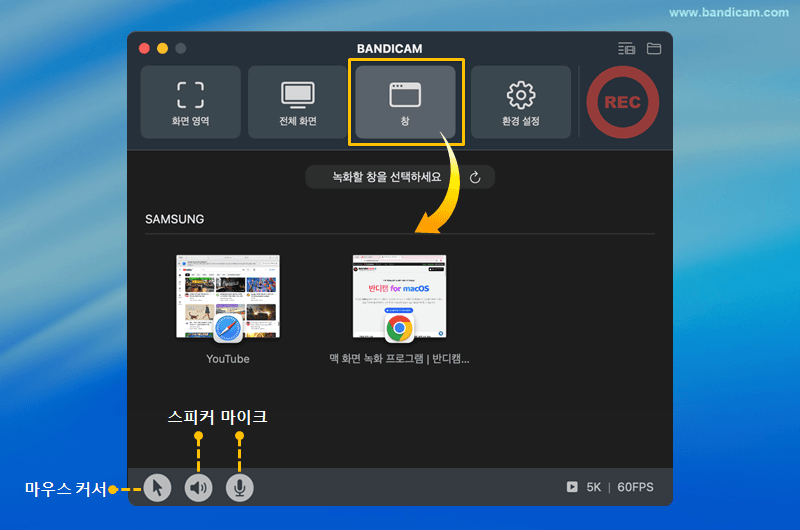Toggle microphone recording

pyautogui.click(x=240, y=488)
